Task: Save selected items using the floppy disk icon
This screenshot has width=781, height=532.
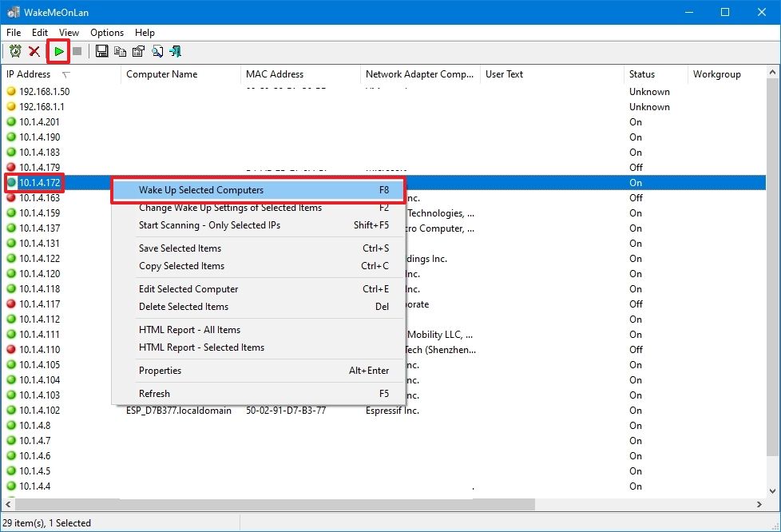Action: 101,50
